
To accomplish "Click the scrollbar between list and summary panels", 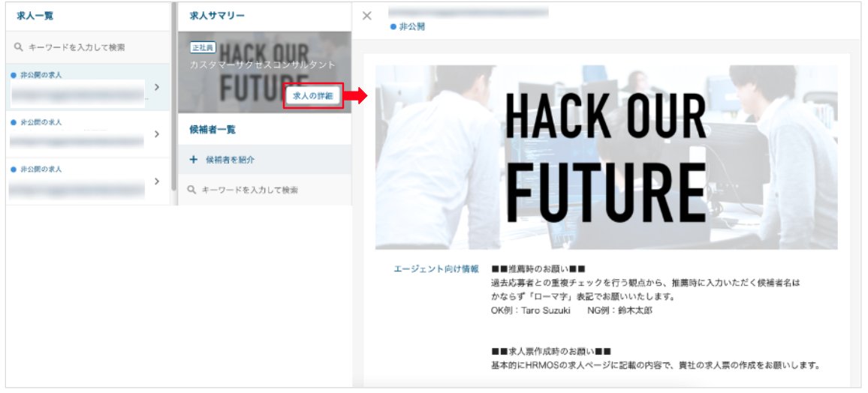I will click(x=174, y=97).
